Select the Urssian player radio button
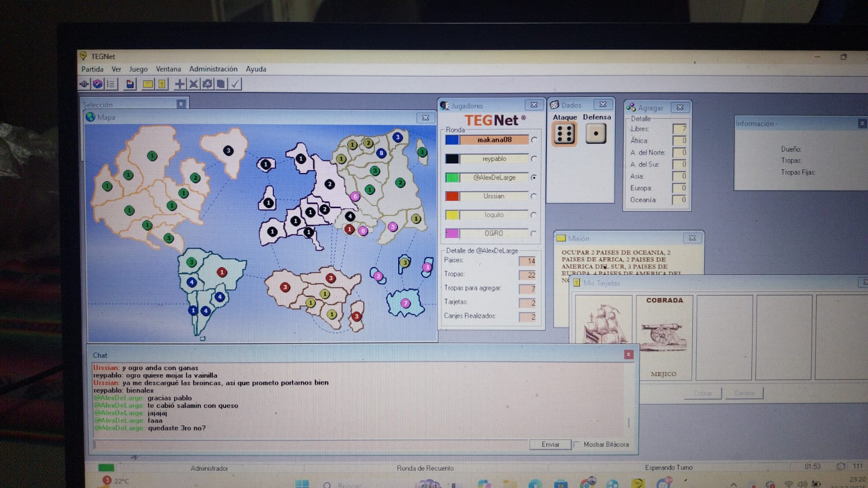 tap(534, 196)
